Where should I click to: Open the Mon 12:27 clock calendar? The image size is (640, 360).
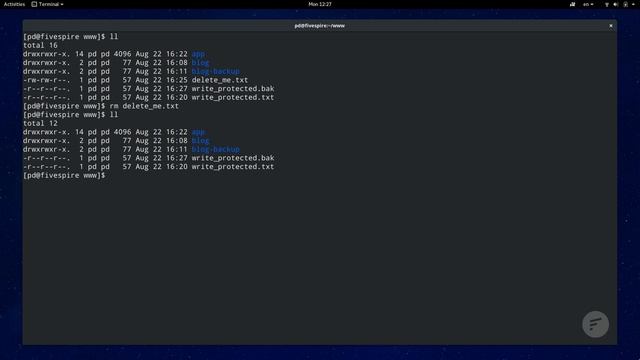click(320, 4)
